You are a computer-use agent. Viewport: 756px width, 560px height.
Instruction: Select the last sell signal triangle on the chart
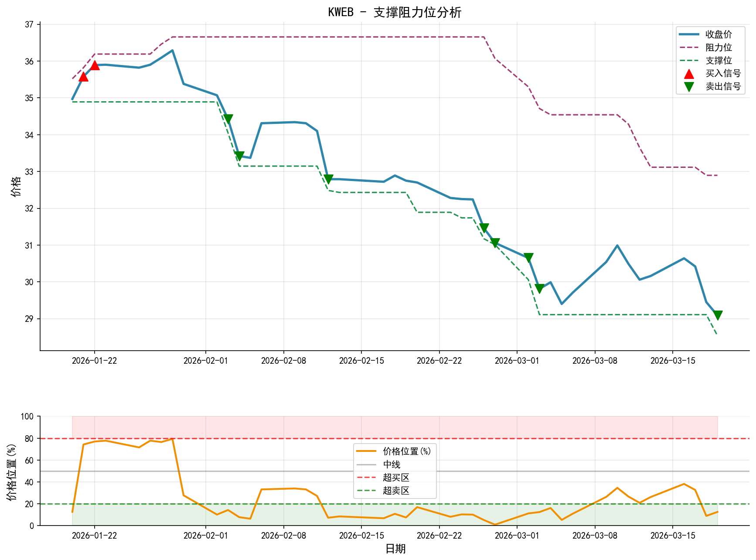coord(717,314)
